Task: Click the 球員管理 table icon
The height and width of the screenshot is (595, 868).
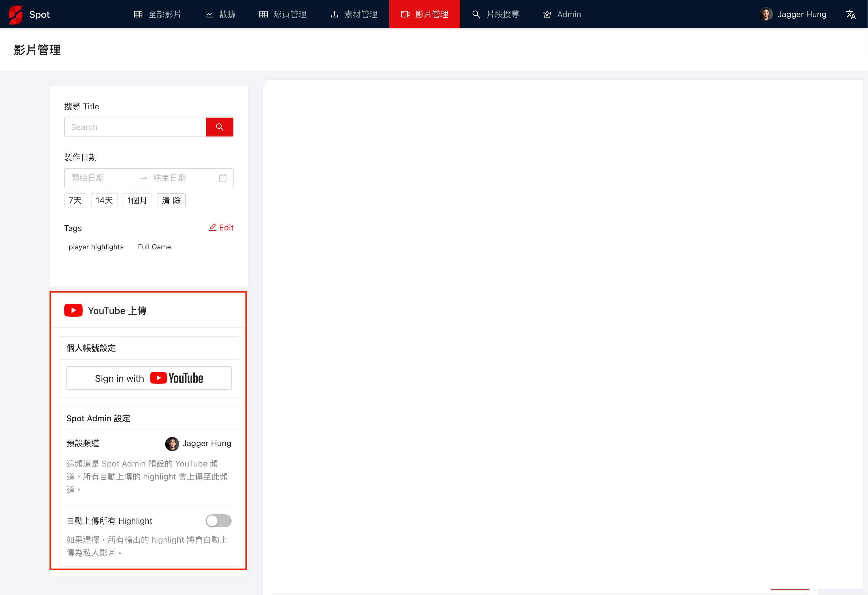Action: pos(263,14)
